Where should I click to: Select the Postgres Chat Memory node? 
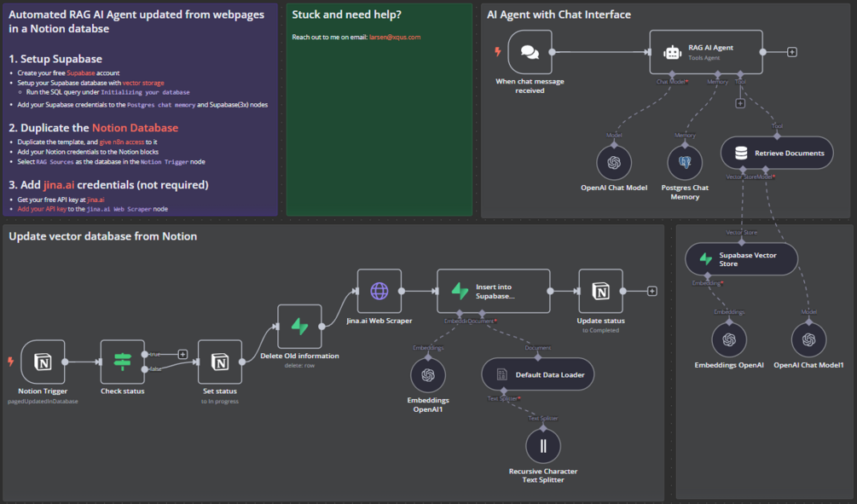[685, 162]
